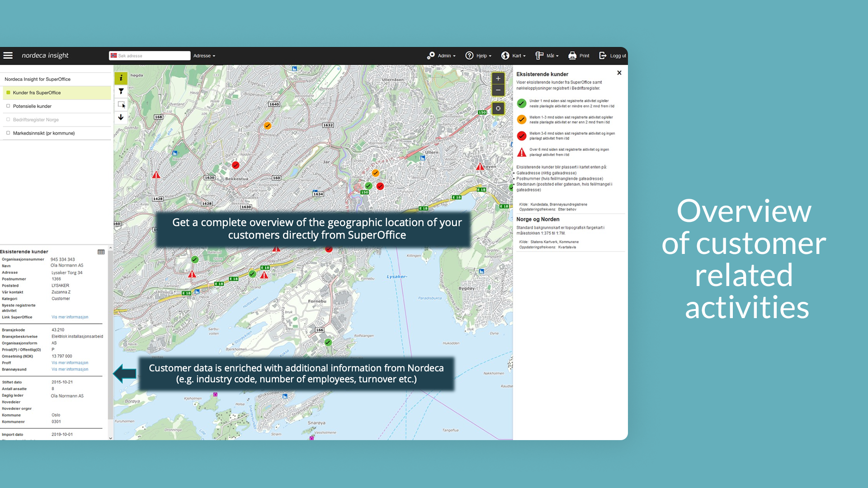Click the Norwegian flag in the search box
868x488 pixels.
coord(113,56)
